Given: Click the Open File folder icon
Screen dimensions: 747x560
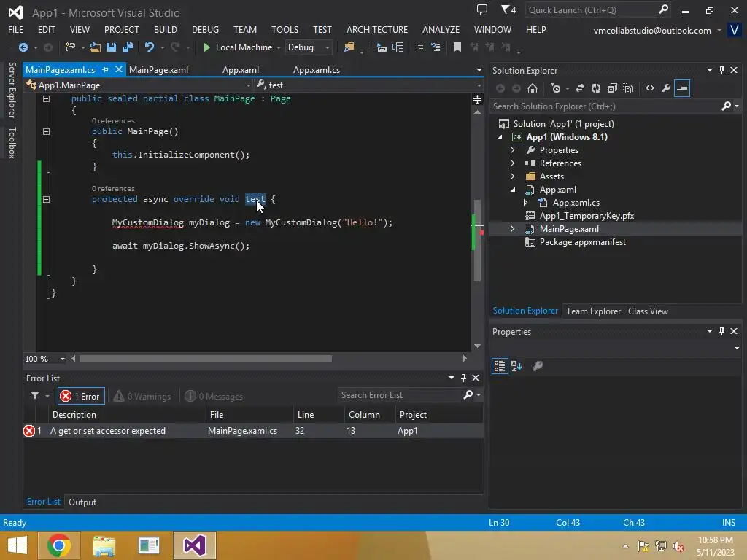Looking at the screenshot, I should point(96,47).
